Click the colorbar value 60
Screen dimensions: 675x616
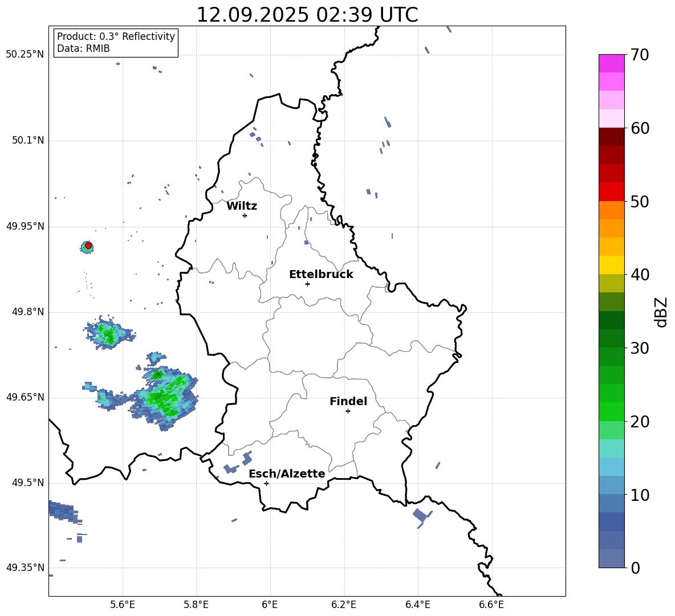coord(640,128)
